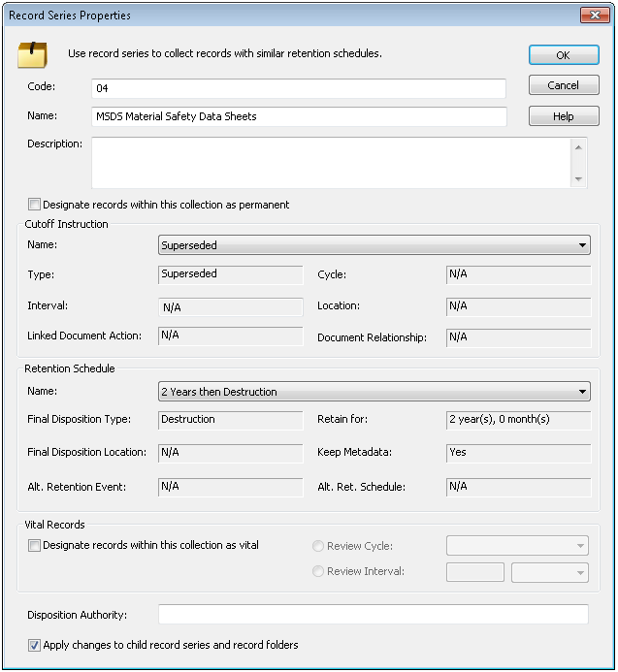
Task: Click the cutoff Location N/A field
Action: coord(518,306)
